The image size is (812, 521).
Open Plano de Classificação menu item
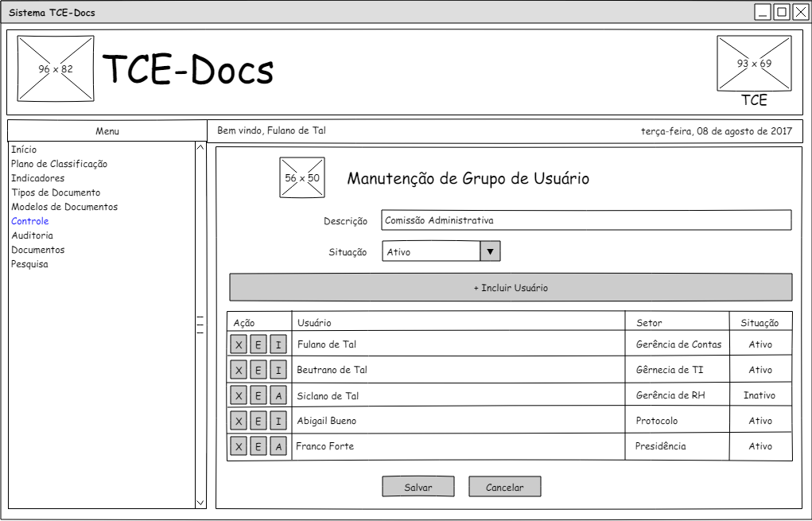tap(60, 164)
